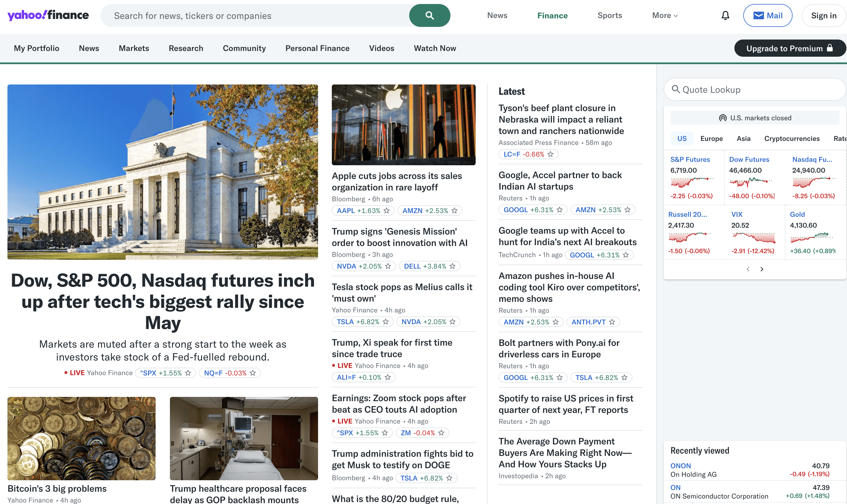Click the padlock on Upgrade to Premium
The height and width of the screenshot is (504, 847).
pos(830,48)
